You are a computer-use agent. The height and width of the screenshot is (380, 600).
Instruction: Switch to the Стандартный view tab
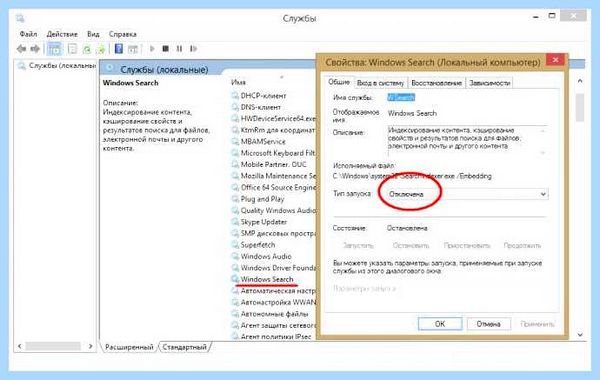[x=184, y=347]
